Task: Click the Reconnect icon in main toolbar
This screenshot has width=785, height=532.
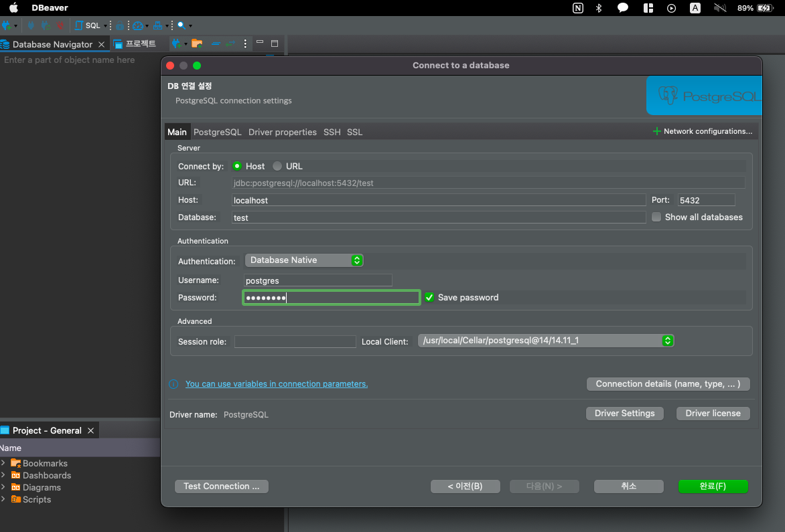Action: point(46,25)
